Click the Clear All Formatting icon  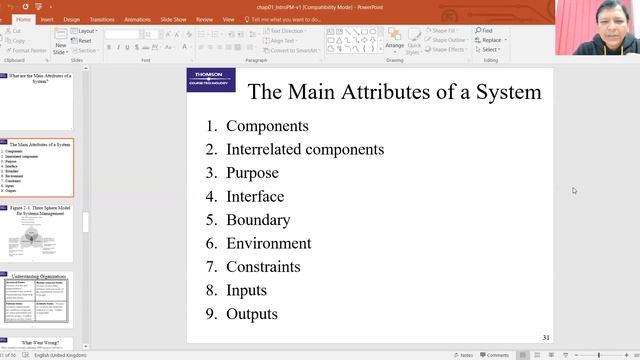(x=189, y=35)
